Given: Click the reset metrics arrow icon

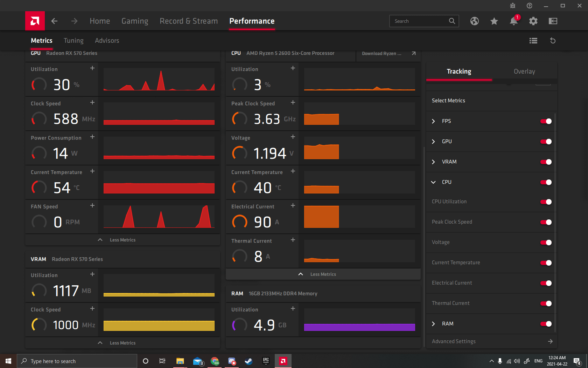Looking at the screenshot, I should click(x=553, y=41).
